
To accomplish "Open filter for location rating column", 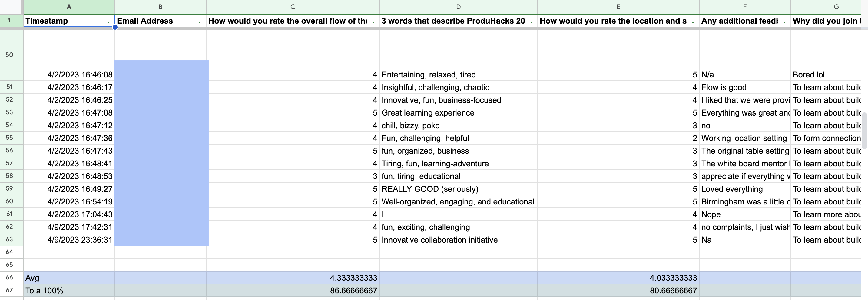I will (x=693, y=21).
